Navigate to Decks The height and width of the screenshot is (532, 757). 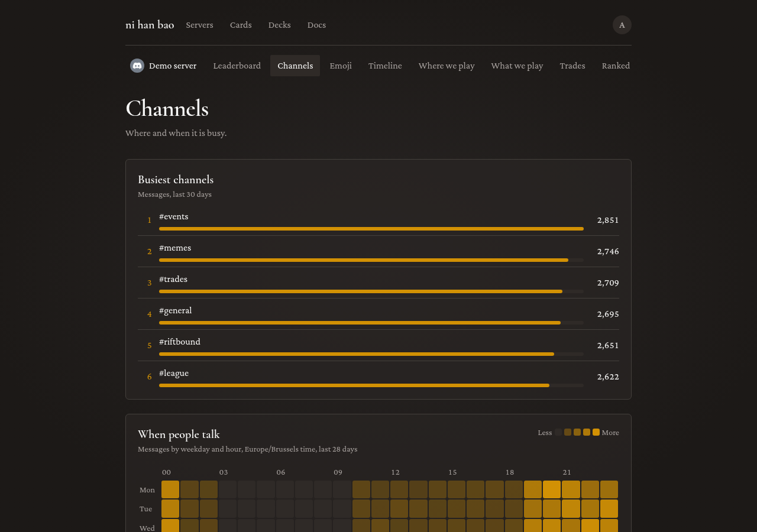279,25
